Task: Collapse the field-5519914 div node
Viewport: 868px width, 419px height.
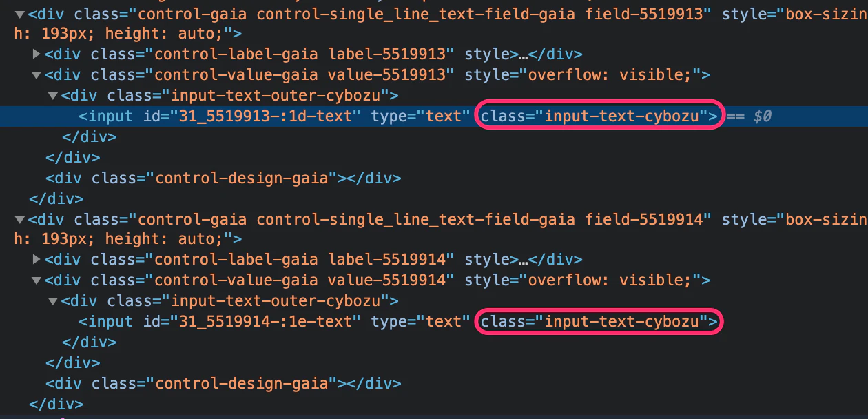Action: click(x=19, y=219)
